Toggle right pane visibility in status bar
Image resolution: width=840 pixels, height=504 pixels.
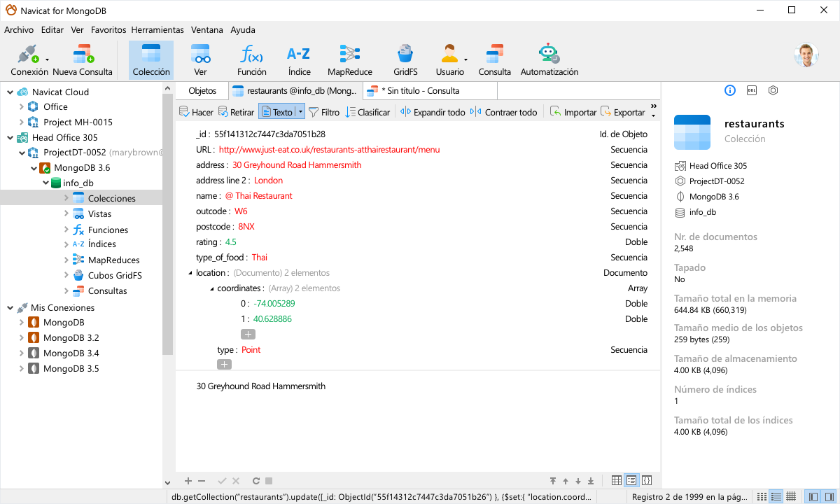[x=827, y=497]
